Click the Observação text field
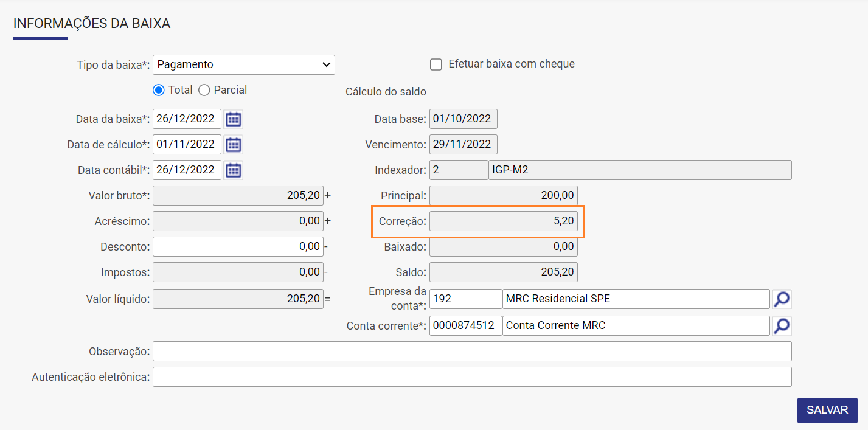 click(472, 352)
